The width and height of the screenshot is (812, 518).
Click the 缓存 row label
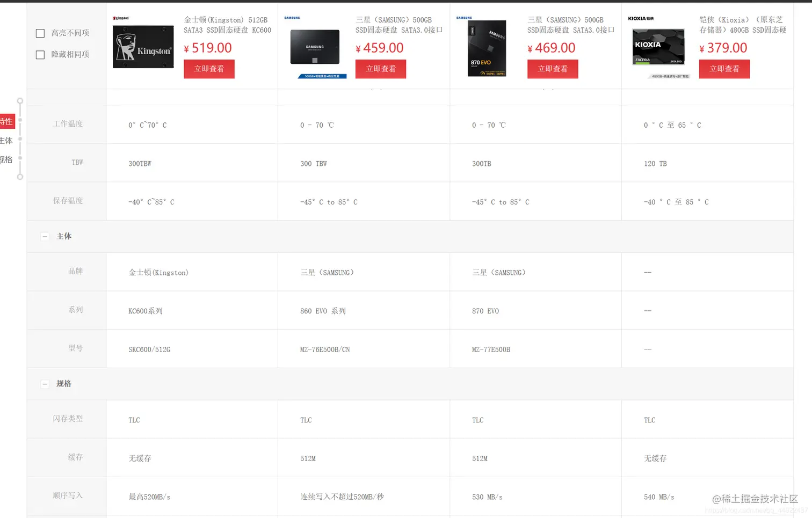(x=75, y=457)
